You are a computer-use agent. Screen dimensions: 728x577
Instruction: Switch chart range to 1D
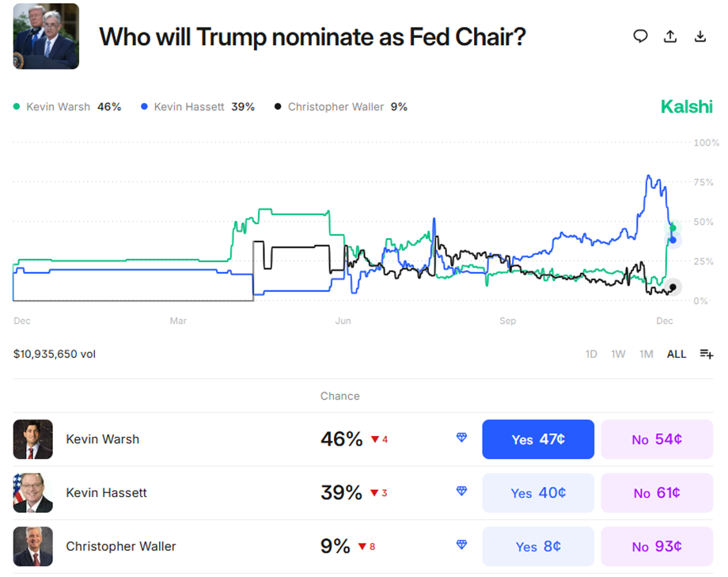[x=591, y=354]
